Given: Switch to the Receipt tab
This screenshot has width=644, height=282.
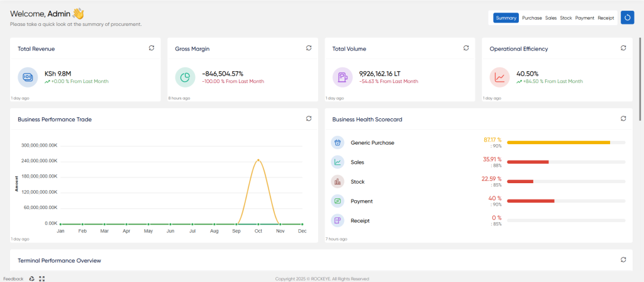Looking at the screenshot, I should (606, 18).
